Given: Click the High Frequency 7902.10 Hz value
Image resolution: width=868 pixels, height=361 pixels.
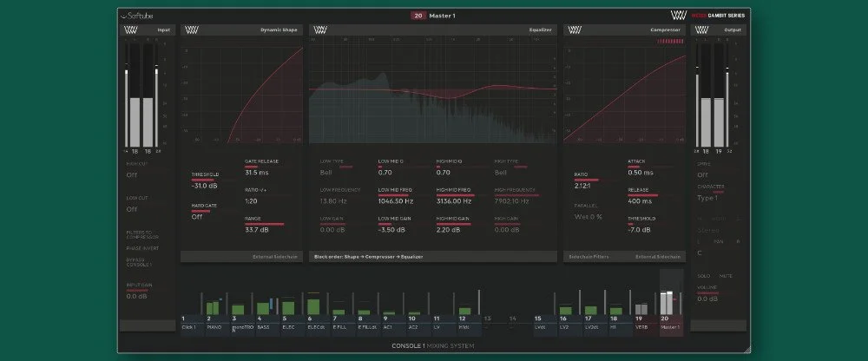Looking at the screenshot, I should [512, 201].
